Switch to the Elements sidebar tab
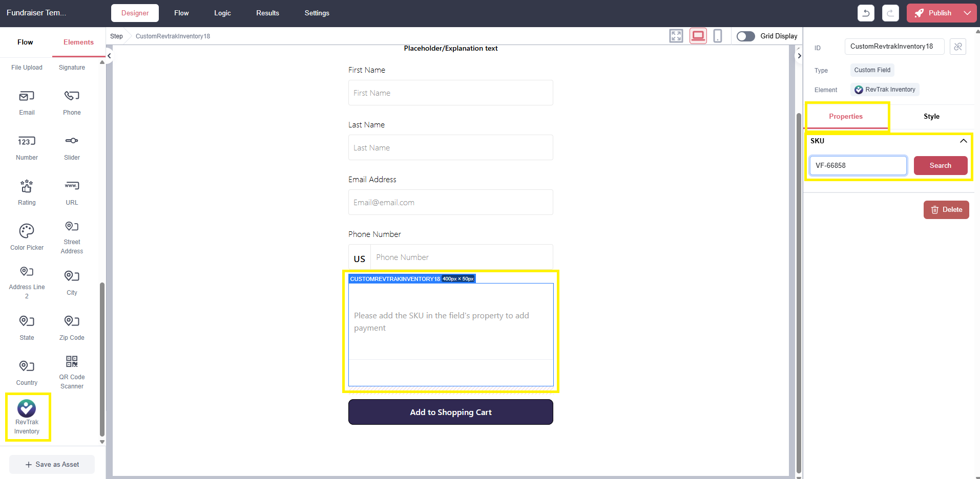This screenshot has height=479, width=980. (78, 42)
